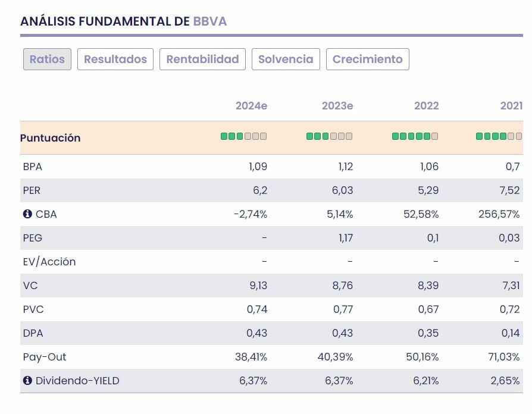Click the info icon beside CBA

click(x=27, y=214)
